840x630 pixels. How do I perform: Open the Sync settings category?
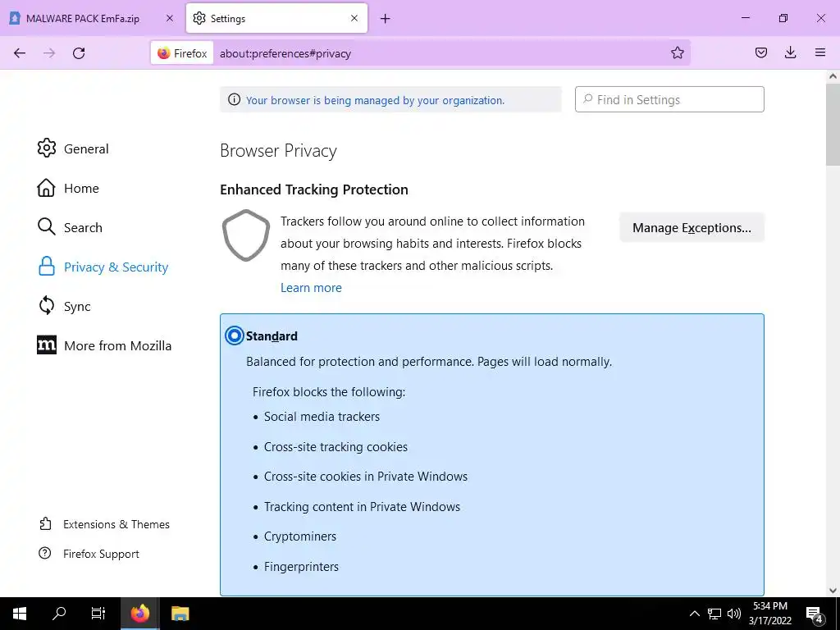(64, 307)
